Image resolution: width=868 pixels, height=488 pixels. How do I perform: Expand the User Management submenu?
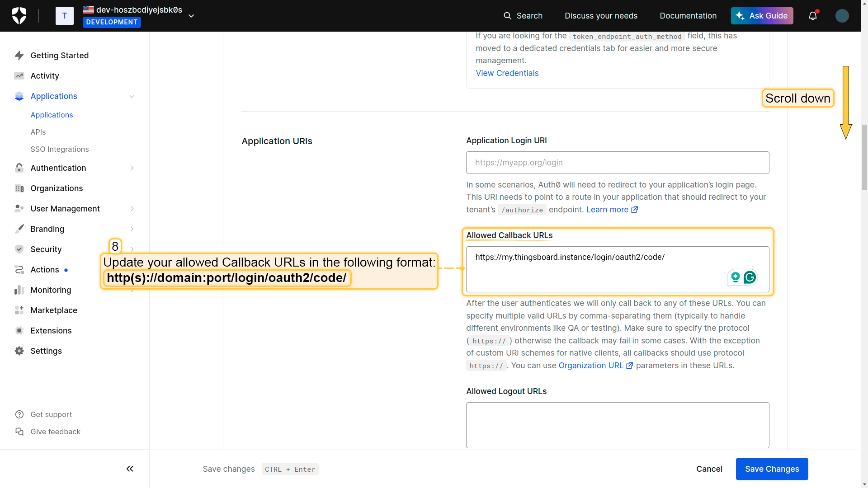[x=132, y=209]
